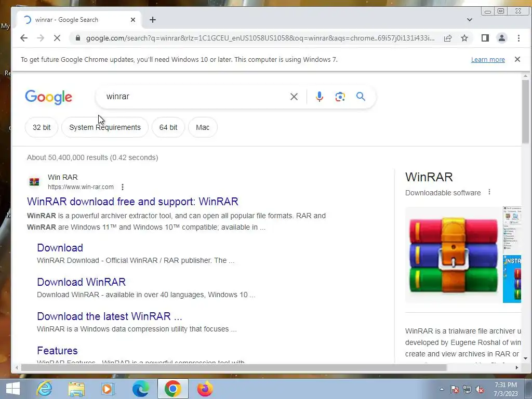Clear the Google search box with the X
This screenshot has height=399, width=532.
(294, 97)
